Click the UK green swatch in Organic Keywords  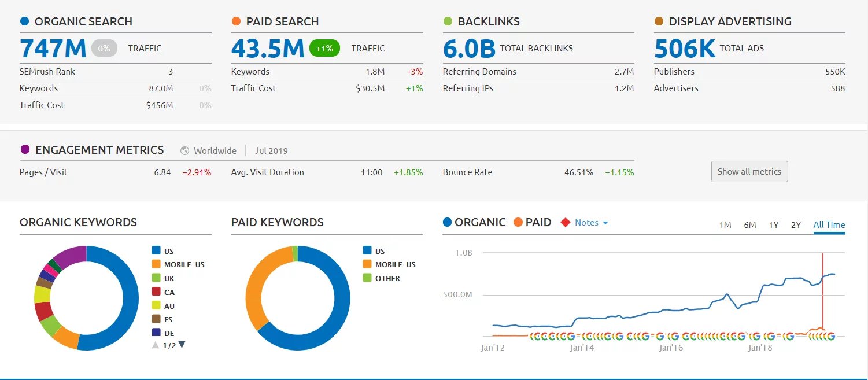click(x=156, y=278)
